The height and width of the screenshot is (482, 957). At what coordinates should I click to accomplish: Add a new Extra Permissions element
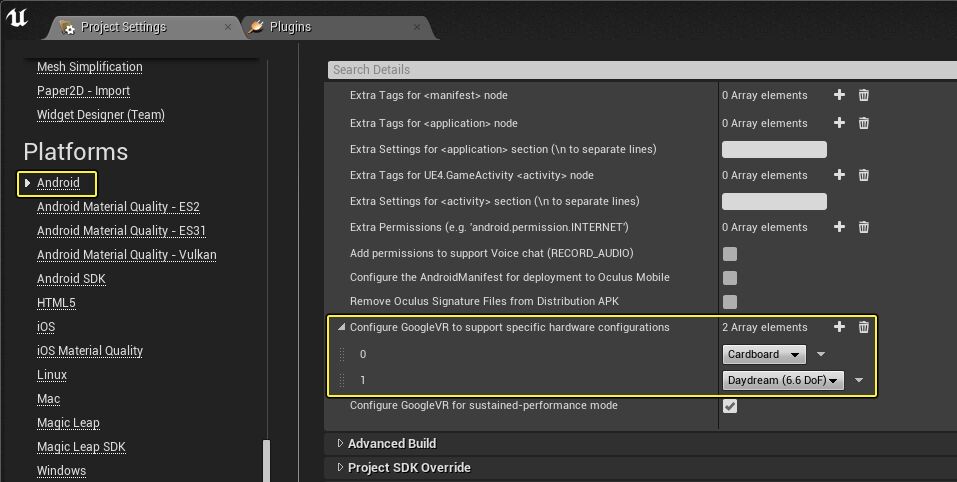pos(839,227)
